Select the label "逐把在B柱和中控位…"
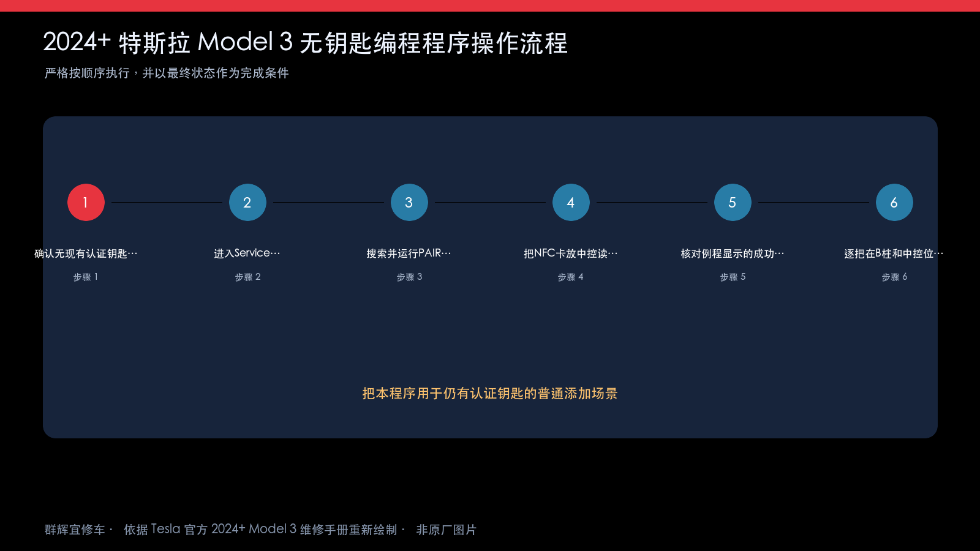This screenshot has height=551, width=980. coord(894,253)
